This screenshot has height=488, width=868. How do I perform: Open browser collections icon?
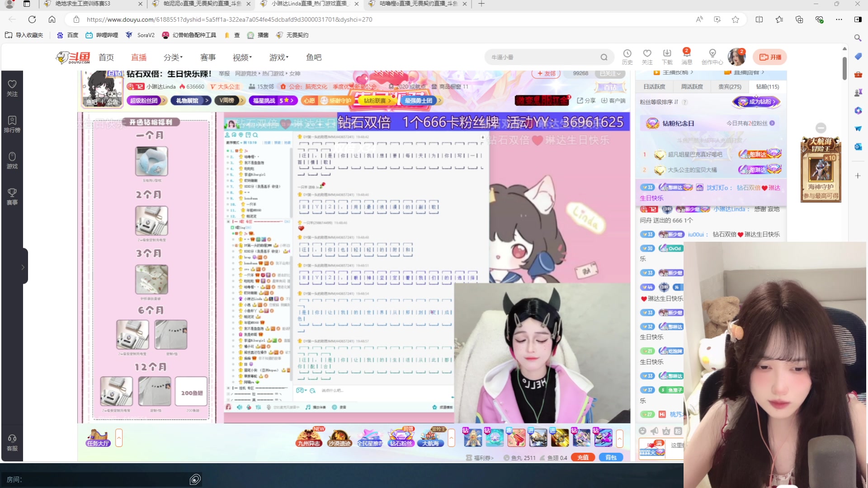tap(799, 19)
